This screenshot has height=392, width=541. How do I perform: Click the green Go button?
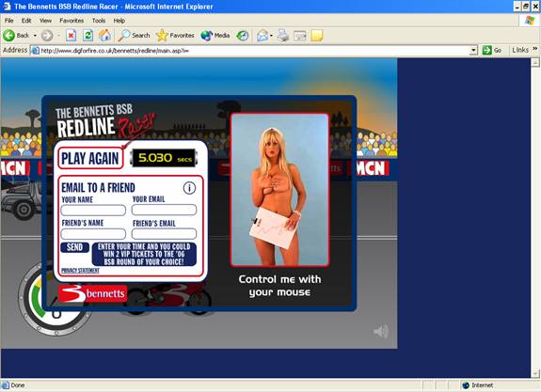[492, 51]
